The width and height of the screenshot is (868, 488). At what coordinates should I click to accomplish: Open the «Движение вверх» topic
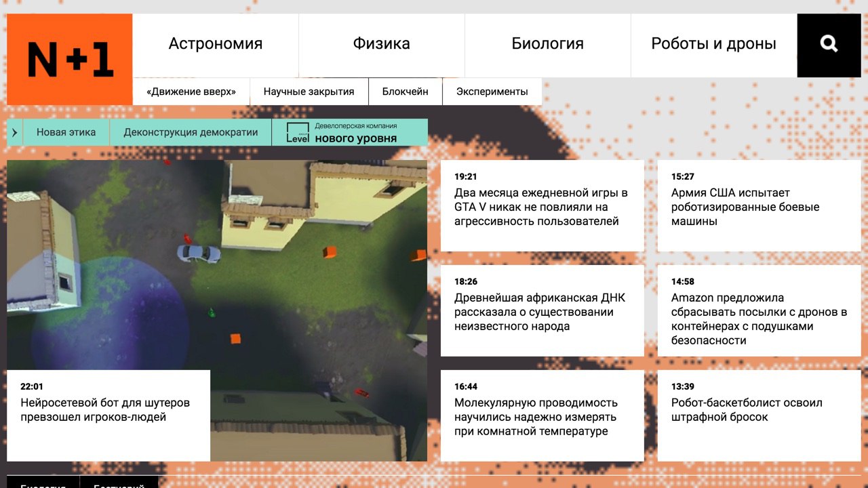coord(191,91)
